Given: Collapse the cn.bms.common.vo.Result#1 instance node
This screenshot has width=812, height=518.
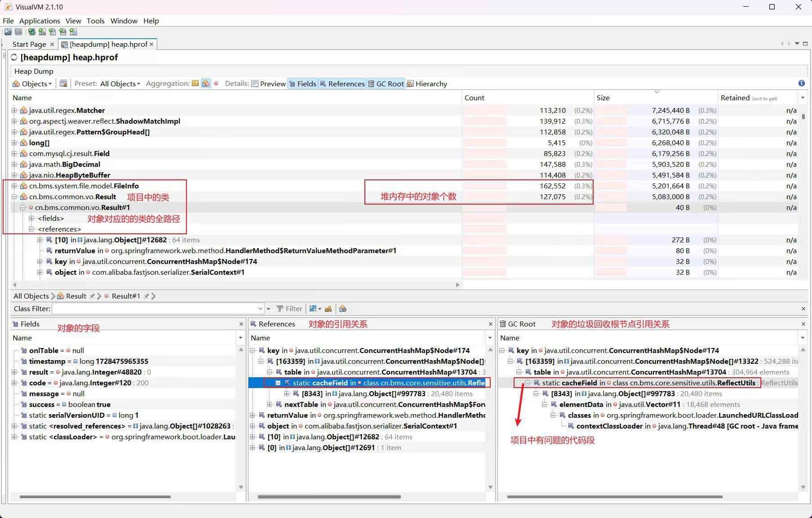Looking at the screenshot, I should point(23,208).
